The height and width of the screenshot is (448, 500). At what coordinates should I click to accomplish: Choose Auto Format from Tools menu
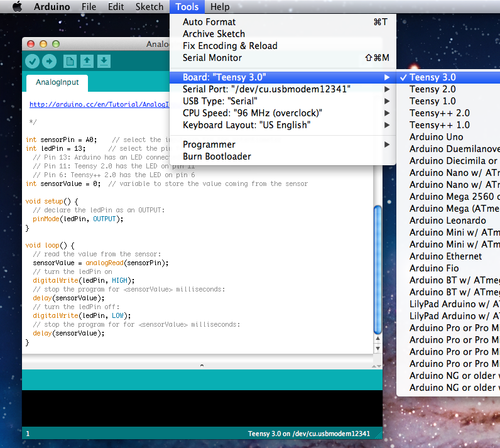[x=283, y=22]
